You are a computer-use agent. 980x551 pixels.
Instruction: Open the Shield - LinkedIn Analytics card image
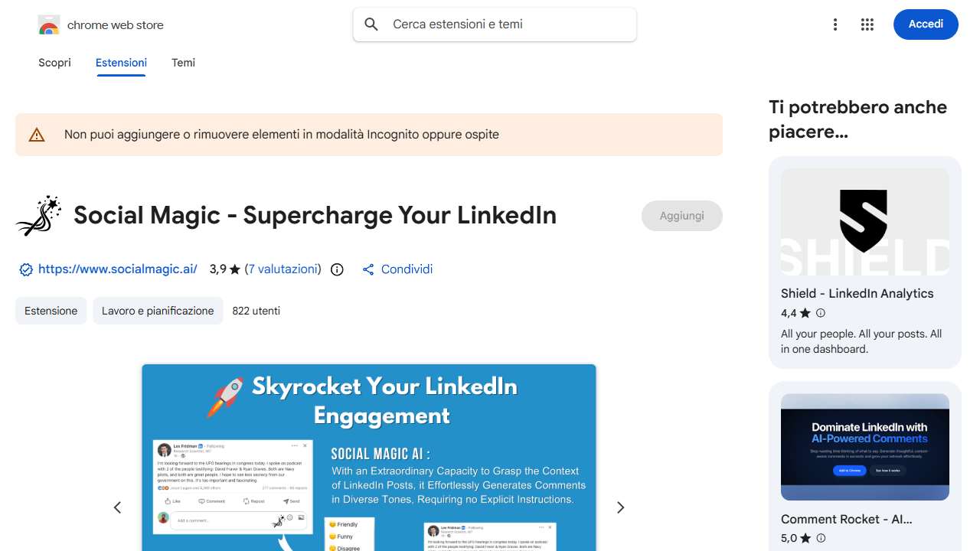point(864,222)
